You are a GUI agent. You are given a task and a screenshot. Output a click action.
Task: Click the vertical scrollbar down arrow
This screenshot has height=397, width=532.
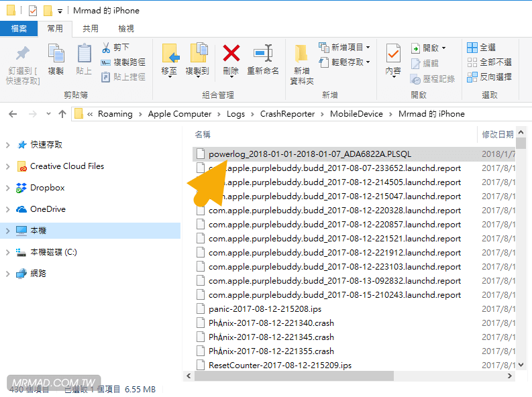521,365
